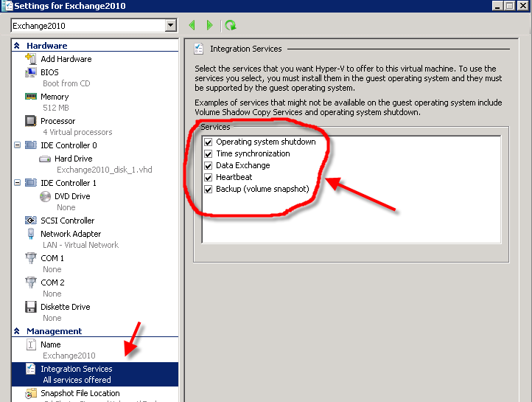The width and height of the screenshot is (532, 402).
Task: Select Snapshot File Location entry
Action: pyautogui.click(x=80, y=393)
